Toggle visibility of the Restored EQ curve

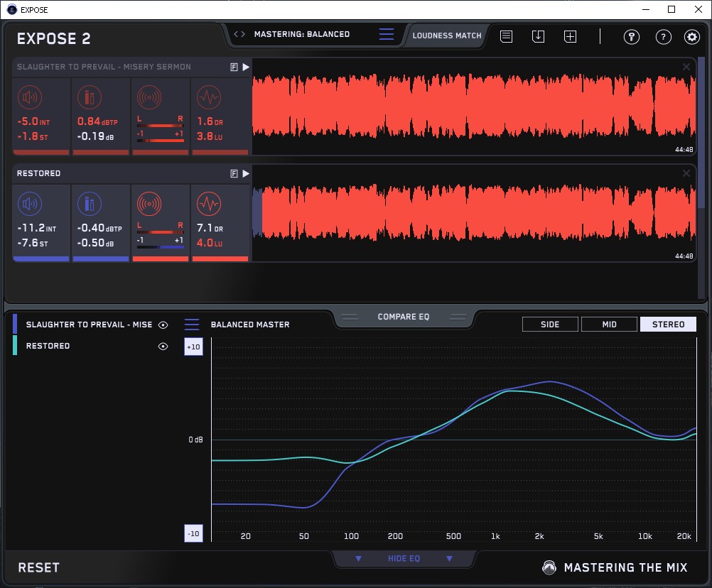pyautogui.click(x=163, y=347)
